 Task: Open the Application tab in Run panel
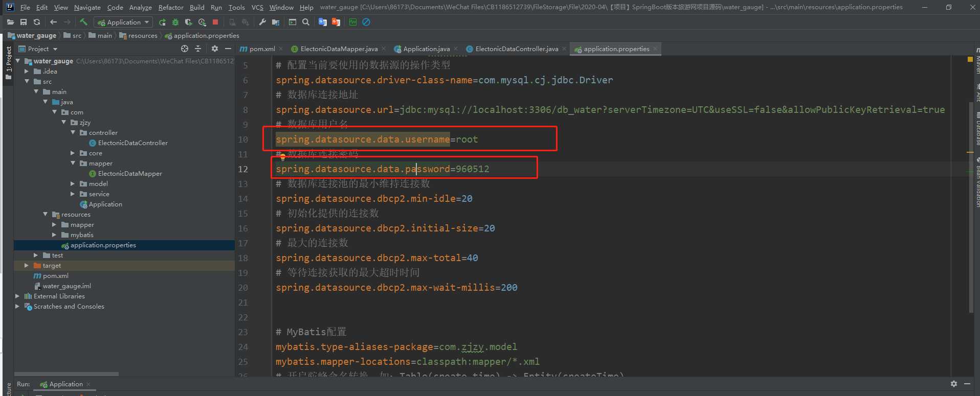pos(65,384)
